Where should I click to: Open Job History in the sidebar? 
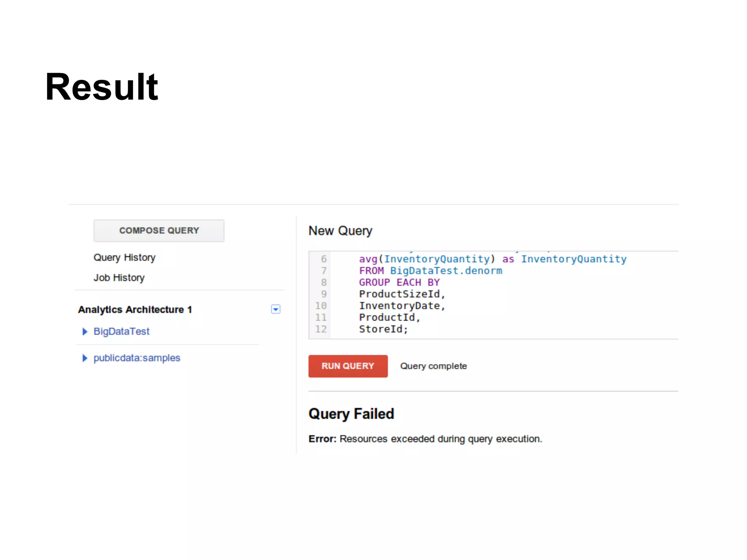(119, 278)
